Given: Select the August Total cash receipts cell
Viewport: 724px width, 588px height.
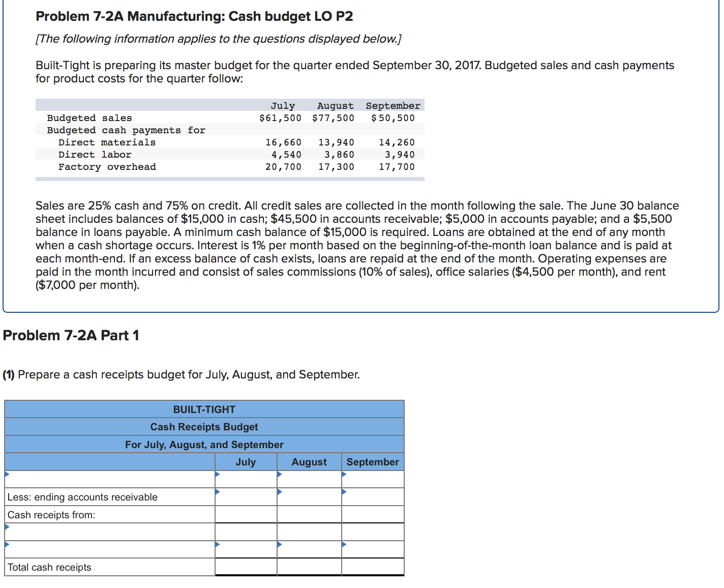Looking at the screenshot, I should (309, 567).
